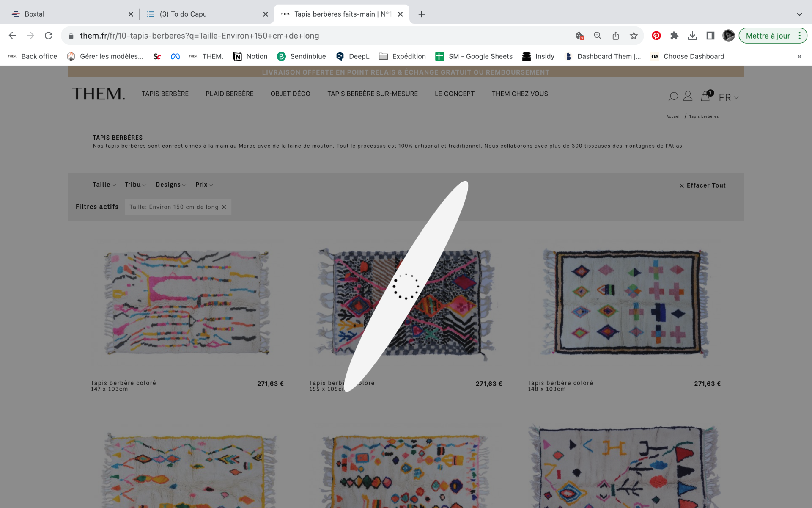The width and height of the screenshot is (812, 508).
Task: Show hidden bookmarks overflow chevron
Action: 799,56
